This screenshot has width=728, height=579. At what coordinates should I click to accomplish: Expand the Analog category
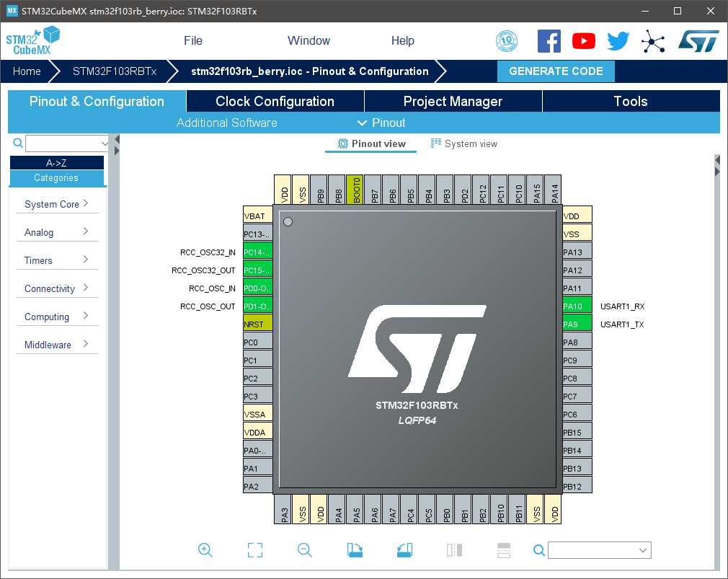point(57,232)
